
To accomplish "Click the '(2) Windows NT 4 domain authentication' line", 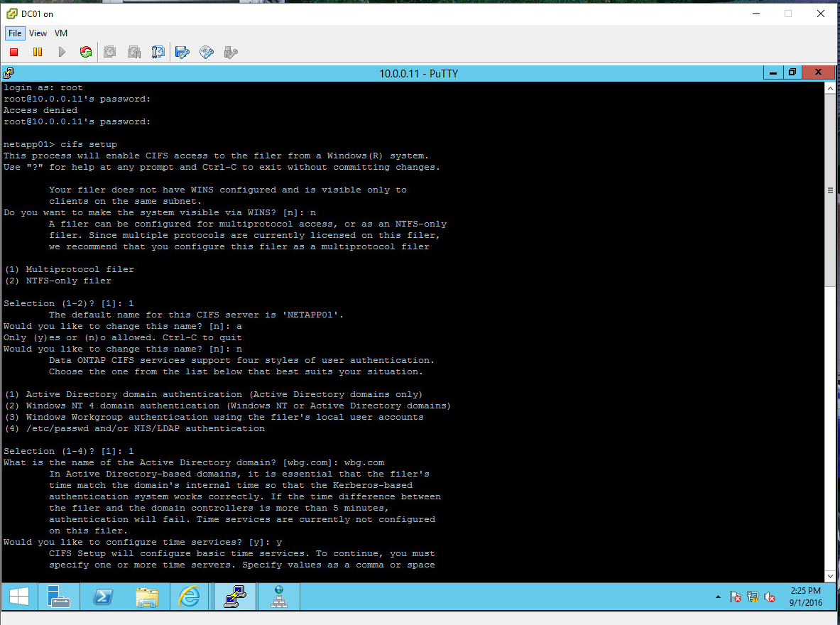I will 228,406.
